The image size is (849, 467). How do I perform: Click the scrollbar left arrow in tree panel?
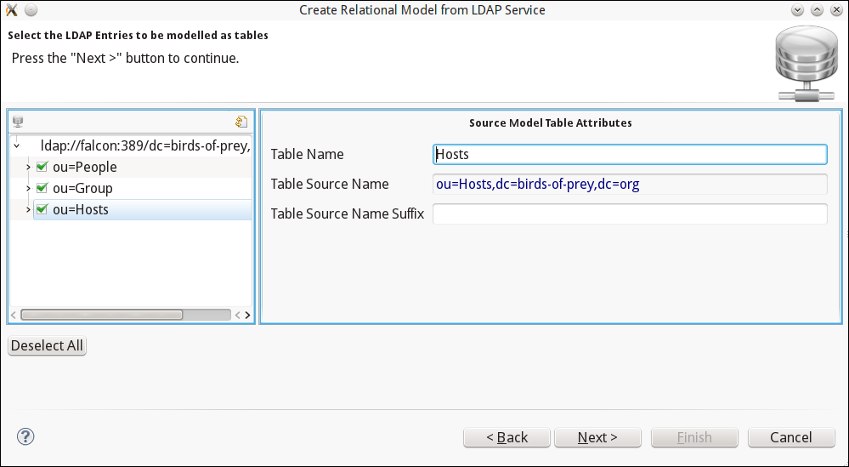[14, 315]
